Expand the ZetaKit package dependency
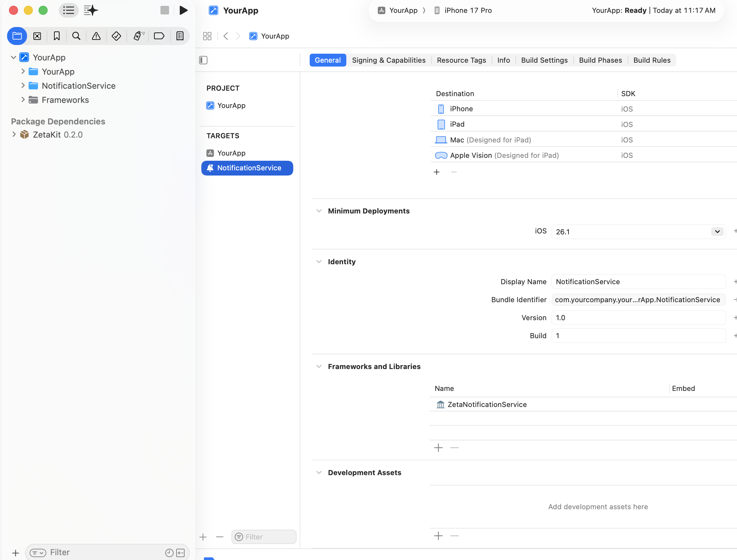This screenshot has width=737, height=560. point(14,134)
